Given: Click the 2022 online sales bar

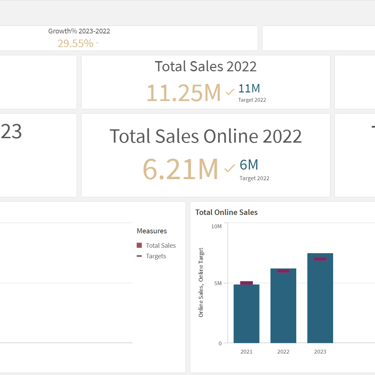Looking at the screenshot, I should pos(283,306).
